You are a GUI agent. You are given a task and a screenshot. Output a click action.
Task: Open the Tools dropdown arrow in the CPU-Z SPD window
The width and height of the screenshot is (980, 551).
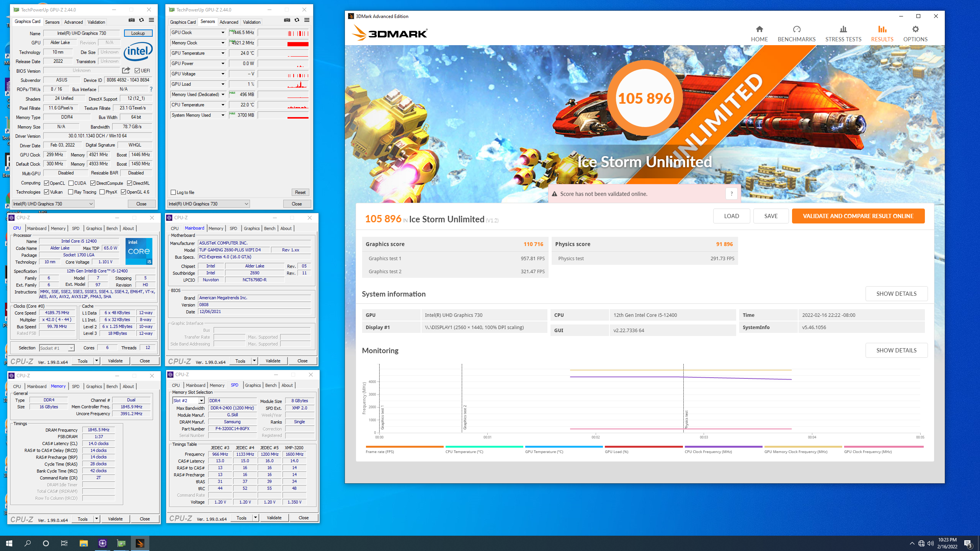[x=255, y=518]
